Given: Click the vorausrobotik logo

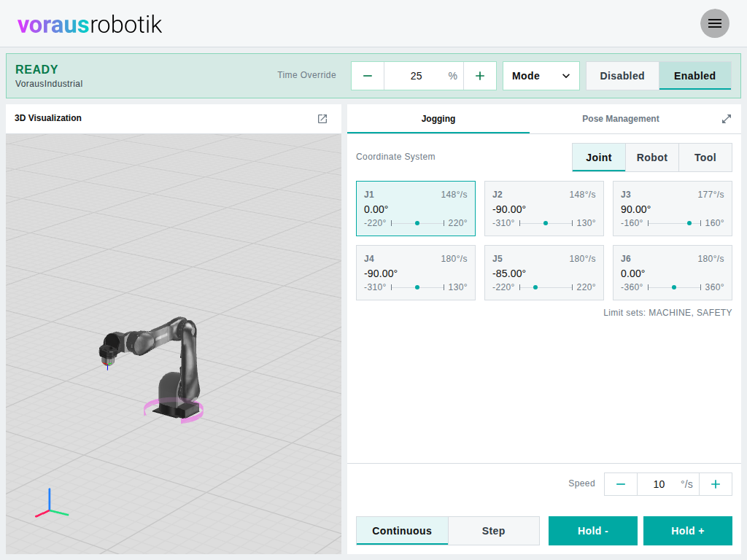Looking at the screenshot, I should click(90, 24).
